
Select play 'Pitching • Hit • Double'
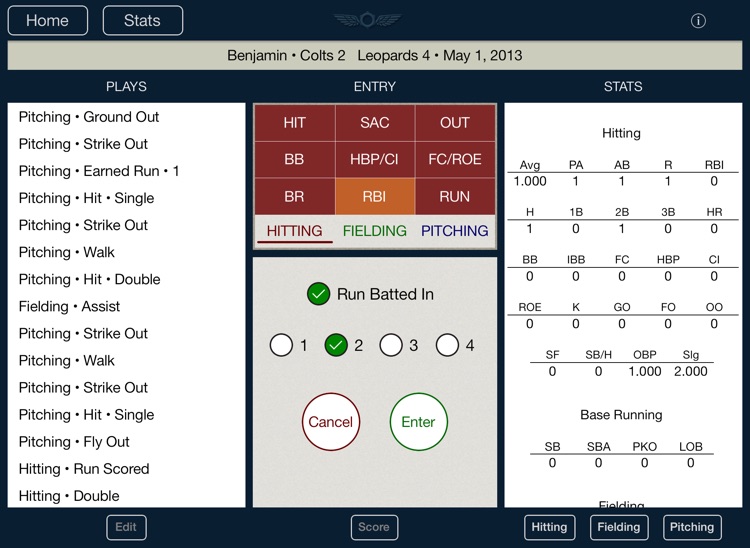click(x=126, y=279)
